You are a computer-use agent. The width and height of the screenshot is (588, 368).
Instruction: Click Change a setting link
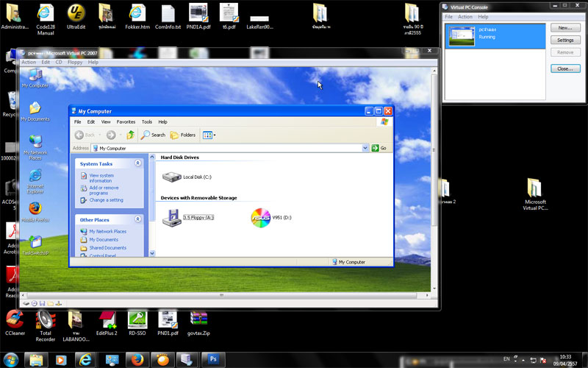click(106, 200)
